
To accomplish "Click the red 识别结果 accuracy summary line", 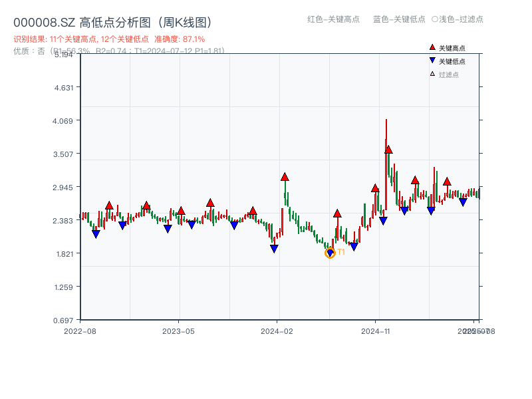I will click(x=109, y=39).
